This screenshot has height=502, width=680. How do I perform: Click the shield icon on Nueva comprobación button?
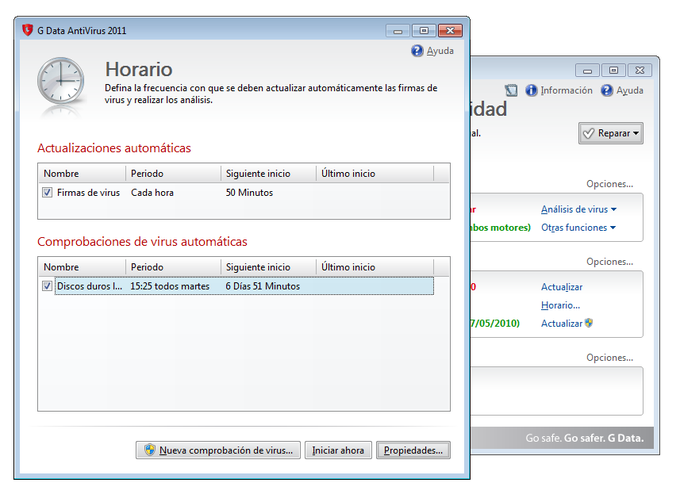pyautogui.click(x=150, y=450)
